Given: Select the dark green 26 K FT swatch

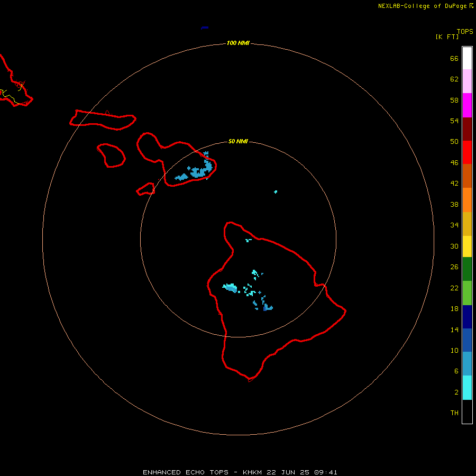Looking at the screenshot, I should pos(467,269).
